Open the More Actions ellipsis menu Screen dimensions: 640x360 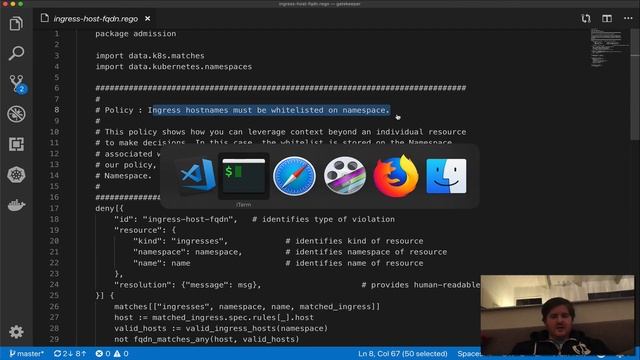pyautogui.click(x=628, y=18)
